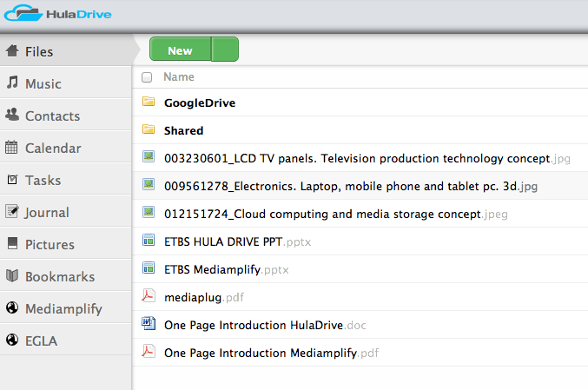Click the GoogleDrive folder icon
Viewport: 588px width, 390px height.
148,102
